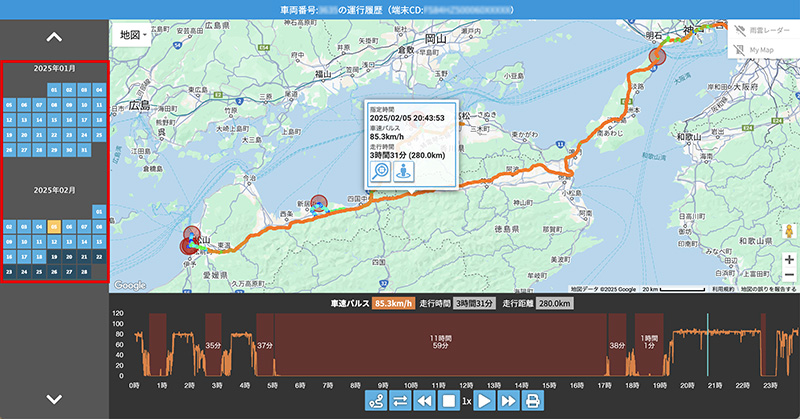Click the route display icon in playback bar

[x=376, y=401]
